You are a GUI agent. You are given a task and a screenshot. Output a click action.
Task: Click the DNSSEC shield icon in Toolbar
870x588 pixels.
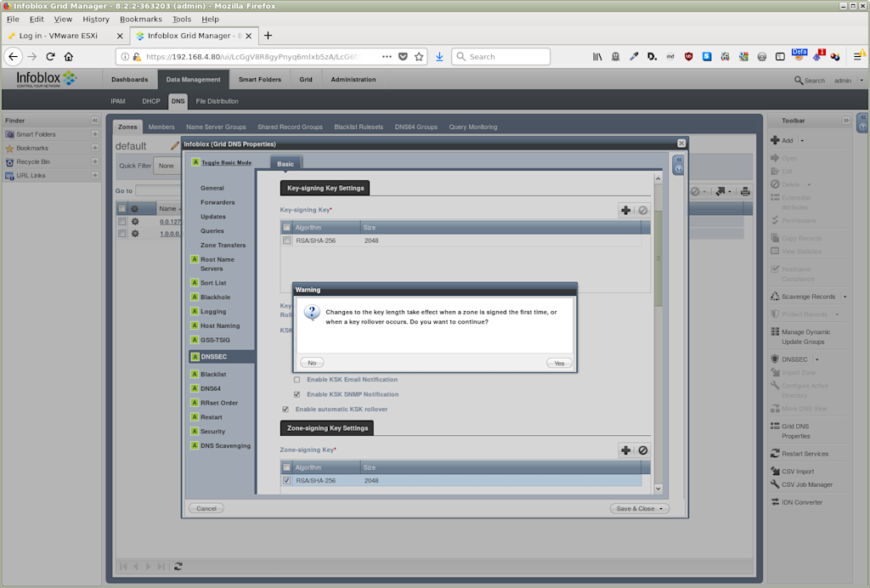coord(775,359)
